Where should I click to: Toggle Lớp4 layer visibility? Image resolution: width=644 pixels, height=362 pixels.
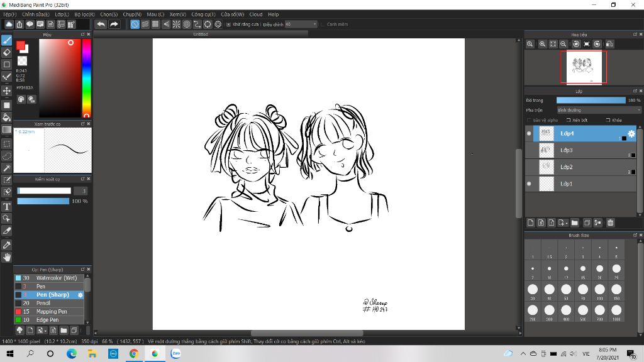(529, 133)
